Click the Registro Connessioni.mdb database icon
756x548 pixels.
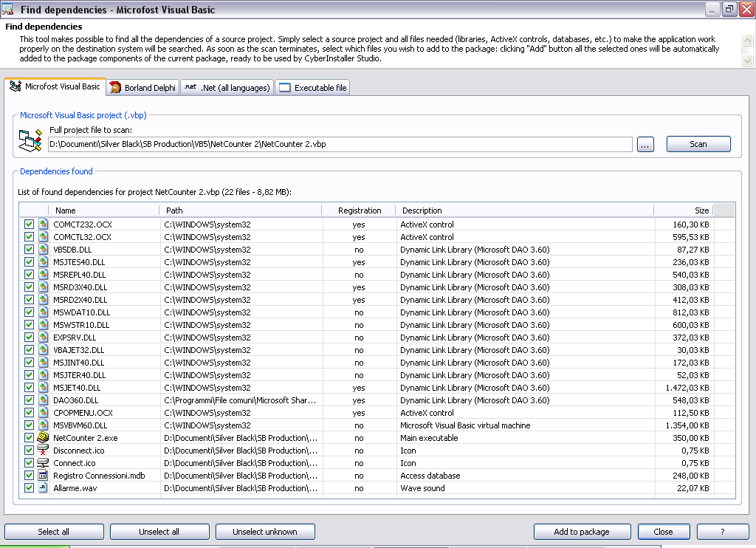tap(44, 475)
